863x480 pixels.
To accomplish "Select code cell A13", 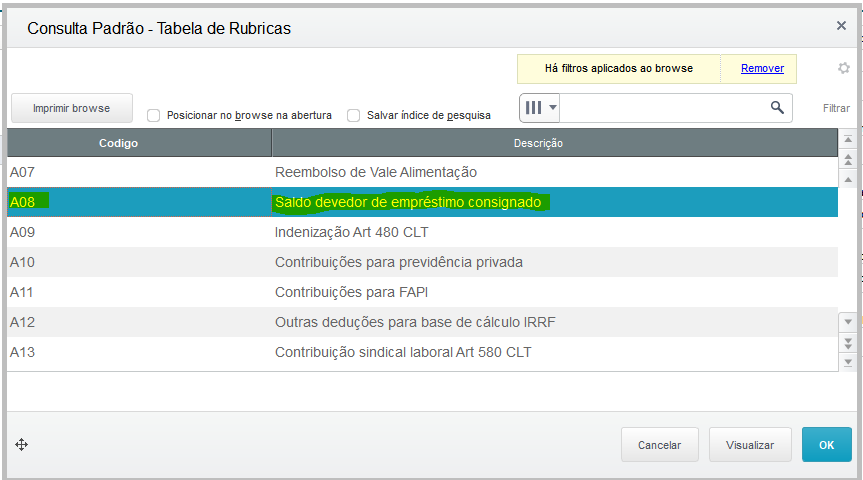I will click(139, 352).
